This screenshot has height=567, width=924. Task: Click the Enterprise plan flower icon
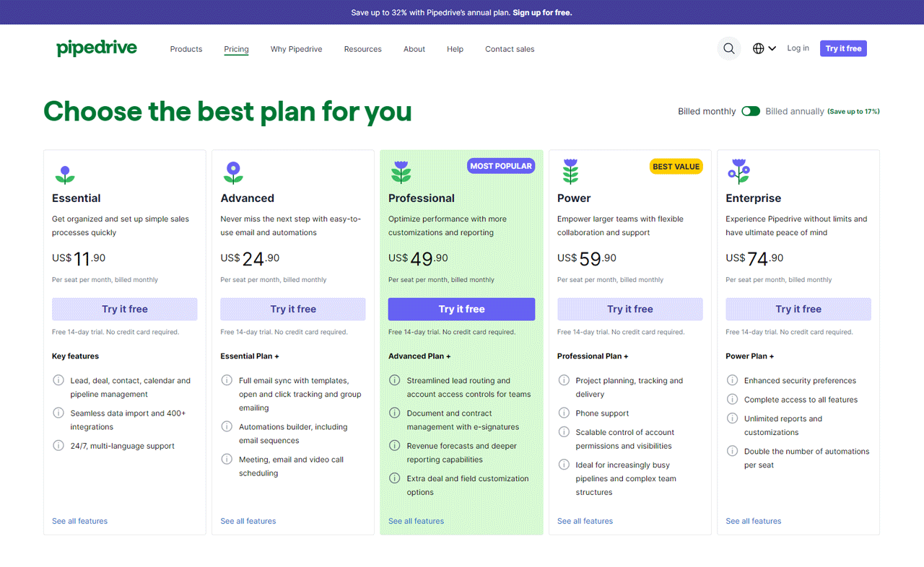738,172
